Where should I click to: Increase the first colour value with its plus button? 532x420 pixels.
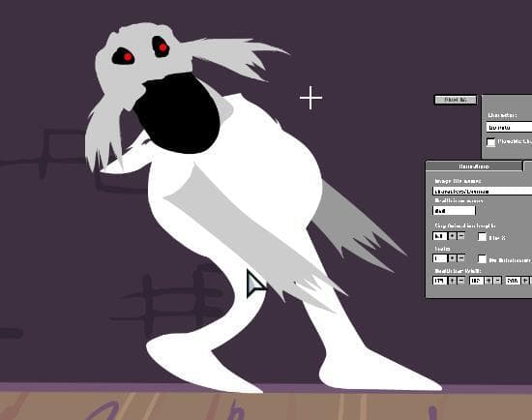453,281
